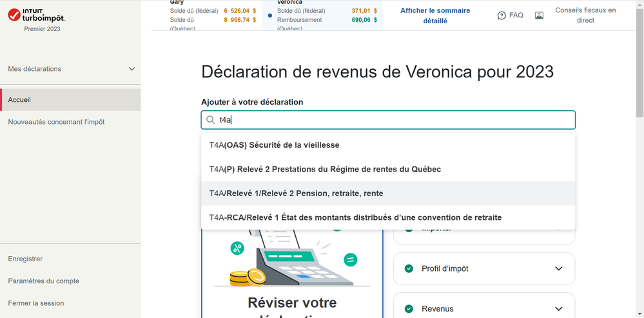
Task: Click the Profil d'impôt green checkmark icon
Action: (409, 269)
